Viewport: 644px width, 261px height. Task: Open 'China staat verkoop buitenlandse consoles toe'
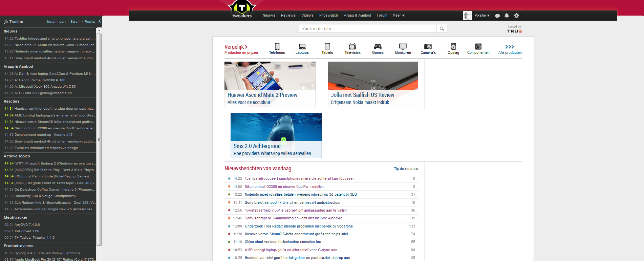[283, 242]
